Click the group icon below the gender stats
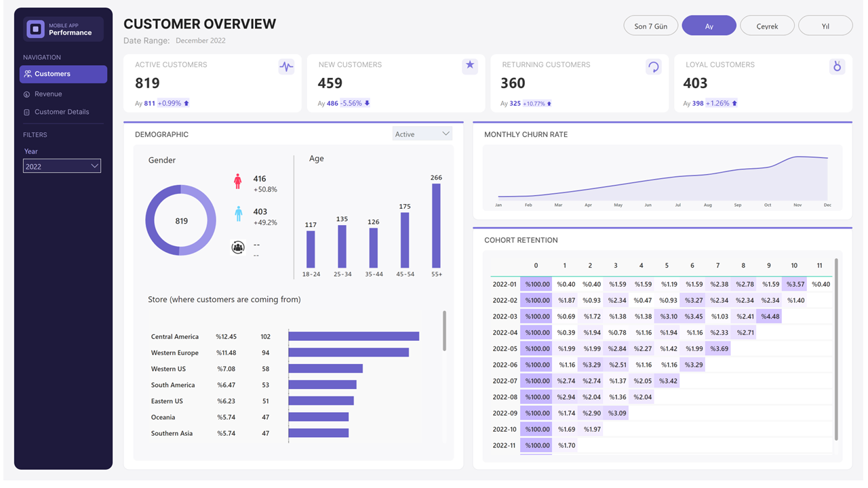The width and height of the screenshot is (868, 488). (x=238, y=247)
